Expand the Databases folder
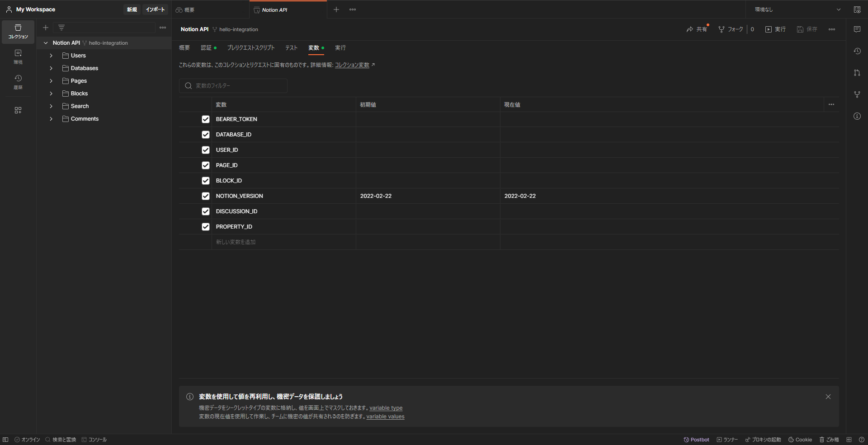Image resolution: width=868 pixels, height=445 pixels. [x=51, y=68]
